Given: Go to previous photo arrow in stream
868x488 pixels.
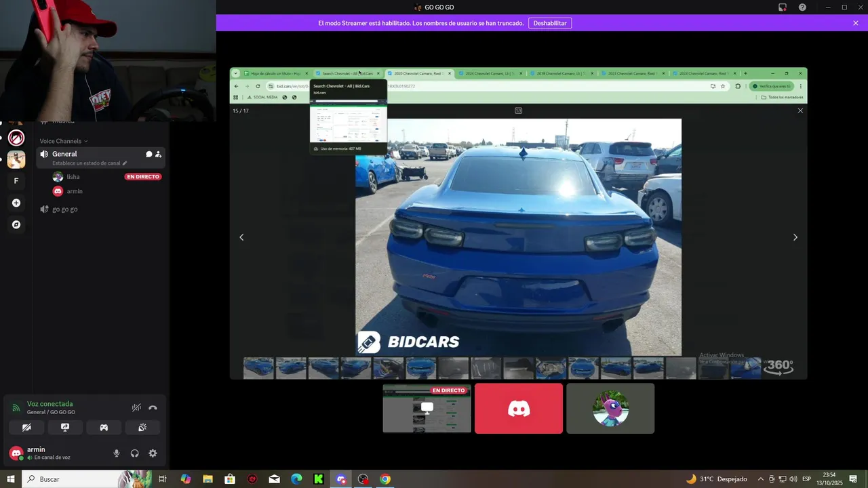Looking at the screenshot, I should point(241,237).
